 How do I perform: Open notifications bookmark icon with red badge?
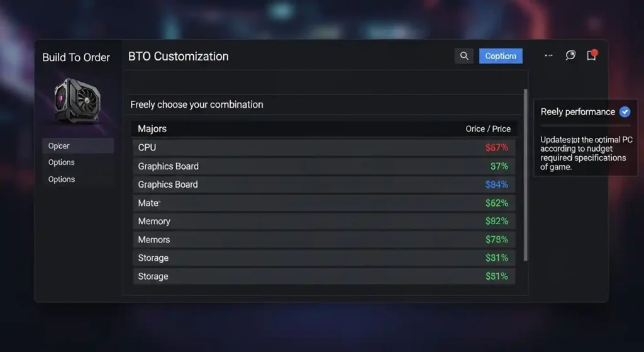(x=591, y=55)
